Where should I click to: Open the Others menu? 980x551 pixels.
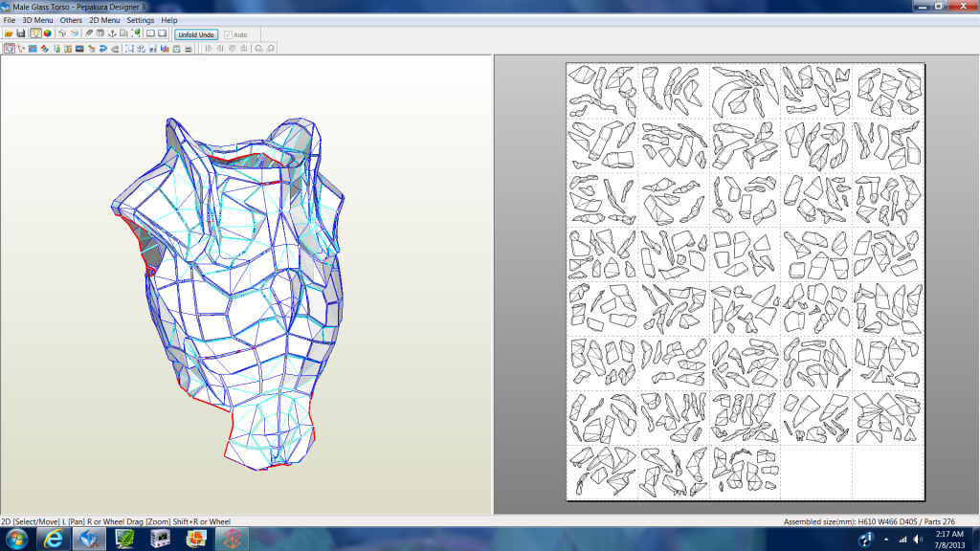71,20
